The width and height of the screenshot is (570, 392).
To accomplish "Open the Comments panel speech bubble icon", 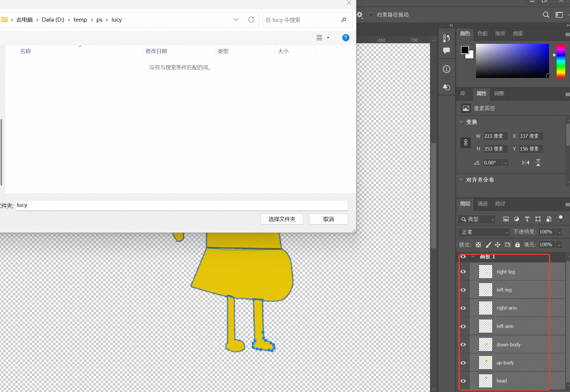I will [446, 51].
